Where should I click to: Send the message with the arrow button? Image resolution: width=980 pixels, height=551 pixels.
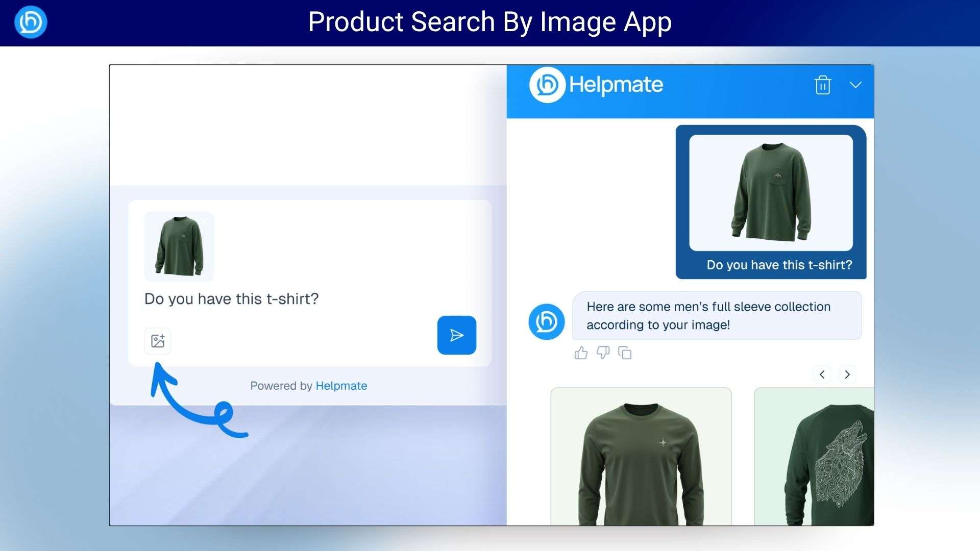pyautogui.click(x=456, y=335)
